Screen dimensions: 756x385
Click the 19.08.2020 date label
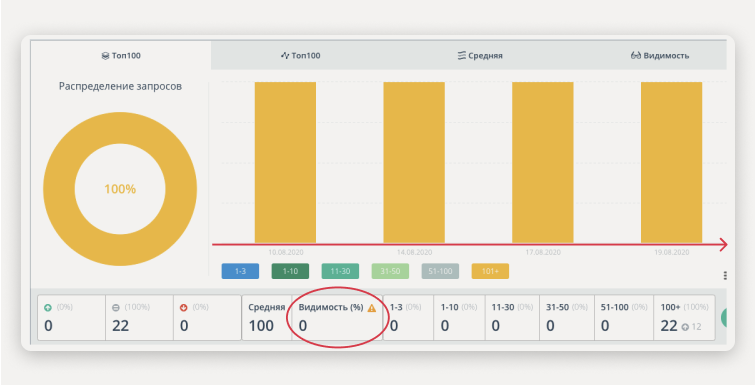tap(671, 252)
